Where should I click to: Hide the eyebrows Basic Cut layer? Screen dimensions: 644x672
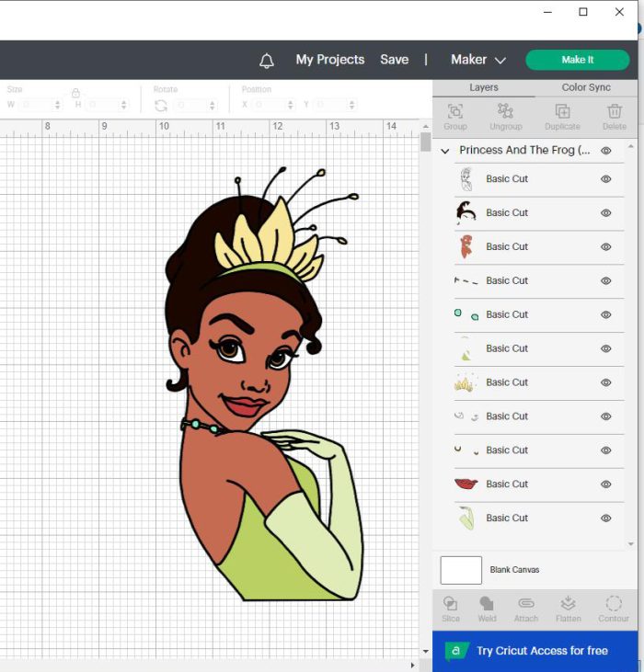(606, 280)
